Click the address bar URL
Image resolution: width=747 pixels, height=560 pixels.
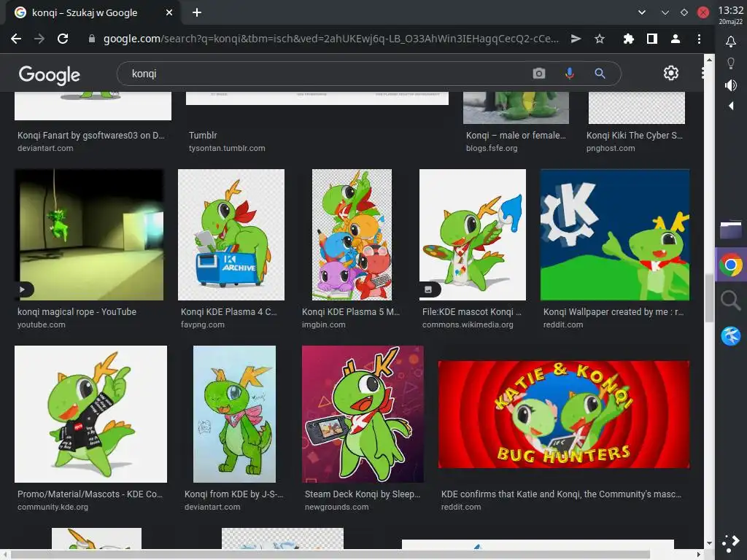[331, 39]
